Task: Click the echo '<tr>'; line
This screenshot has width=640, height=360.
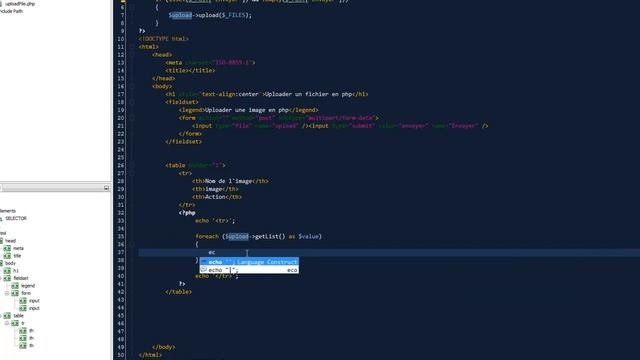Action: pyautogui.click(x=215, y=221)
